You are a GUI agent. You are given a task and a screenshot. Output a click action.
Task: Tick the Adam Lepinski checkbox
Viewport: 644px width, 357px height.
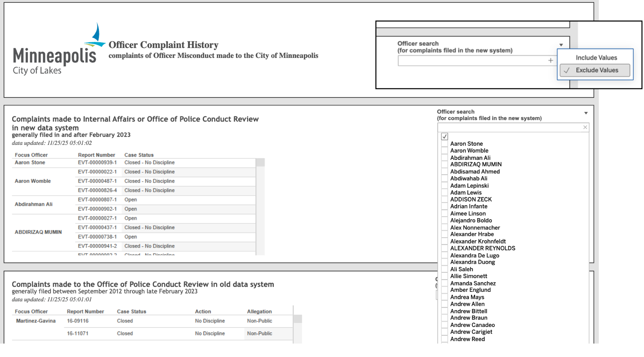(444, 186)
